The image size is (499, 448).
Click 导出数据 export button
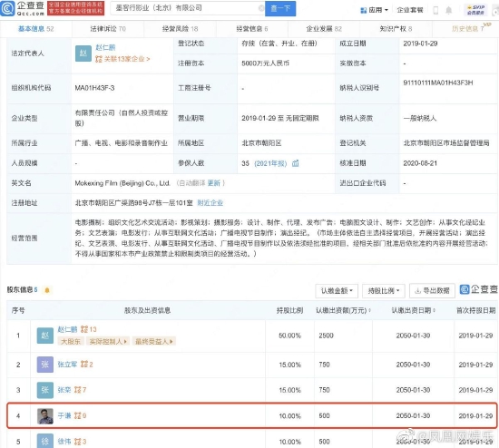click(432, 290)
